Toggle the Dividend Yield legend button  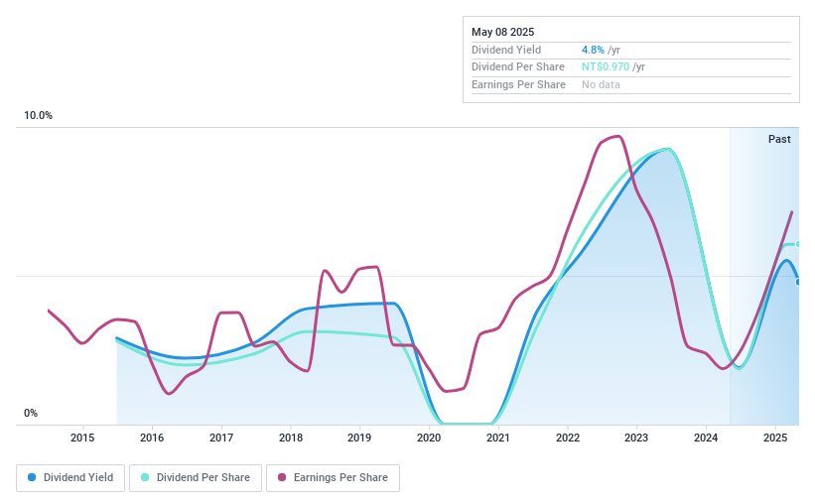tap(70, 477)
